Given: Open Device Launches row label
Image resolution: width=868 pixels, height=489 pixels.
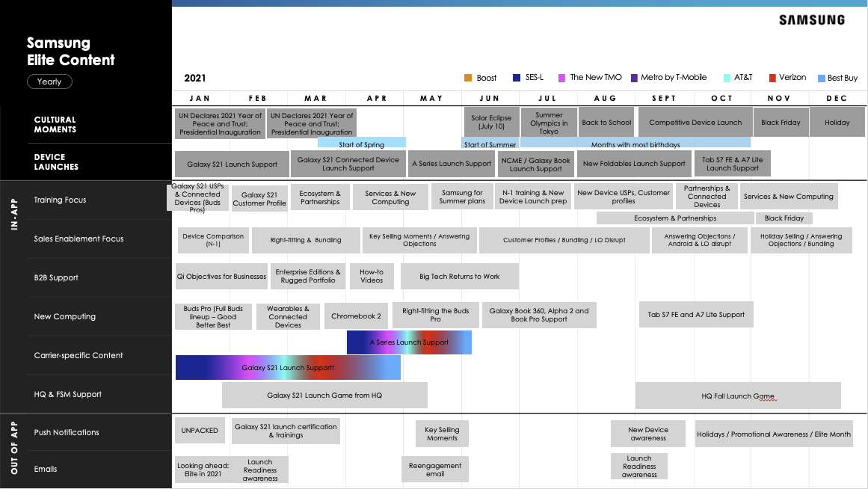Looking at the screenshot, I should click(x=56, y=162).
